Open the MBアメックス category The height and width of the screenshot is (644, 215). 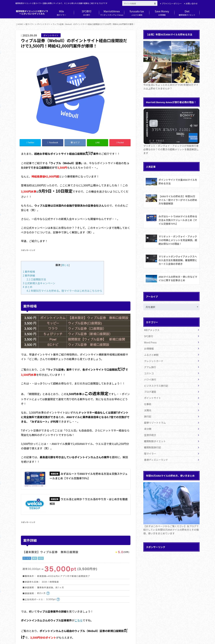tap(171, 330)
